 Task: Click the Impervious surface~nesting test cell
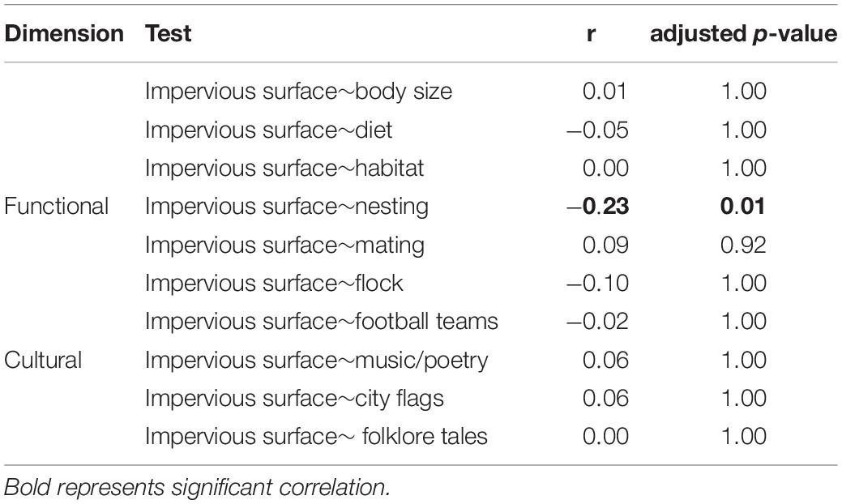pyautogui.click(x=287, y=207)
